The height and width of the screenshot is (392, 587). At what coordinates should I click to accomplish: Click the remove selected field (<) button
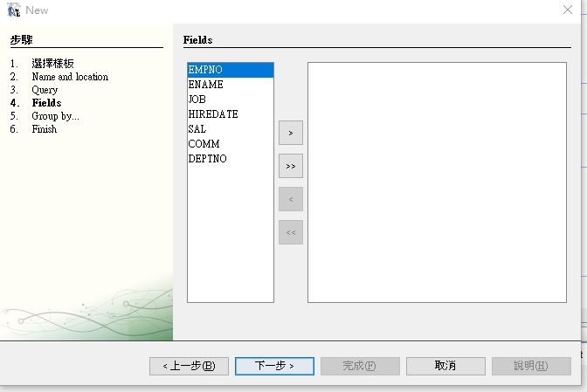(x=290, y=199)
